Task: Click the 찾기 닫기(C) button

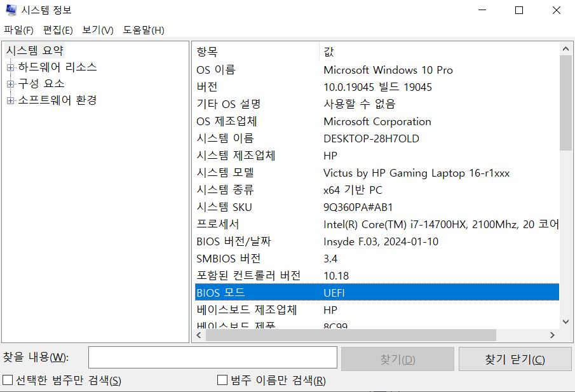Action: pos(515,359)
